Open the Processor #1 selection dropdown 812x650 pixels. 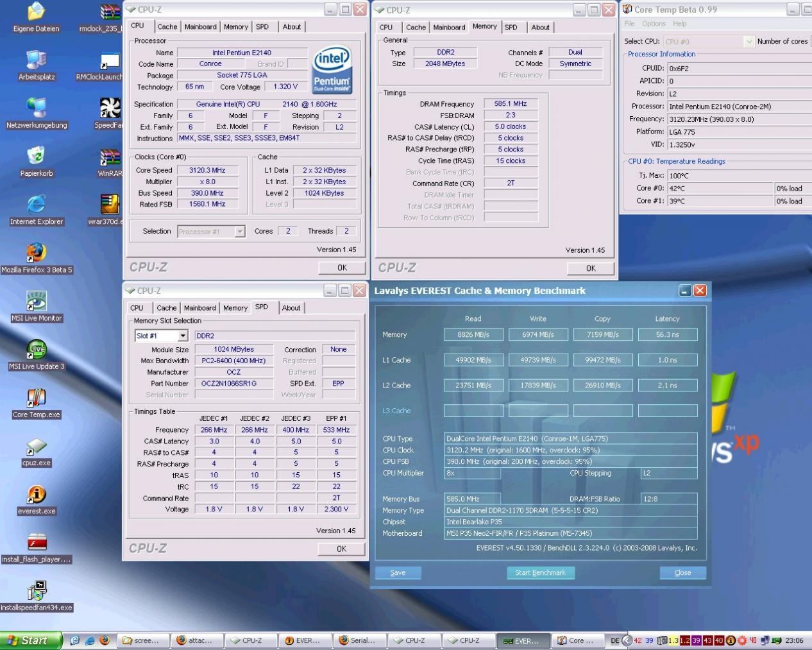(x=240, y=231)
